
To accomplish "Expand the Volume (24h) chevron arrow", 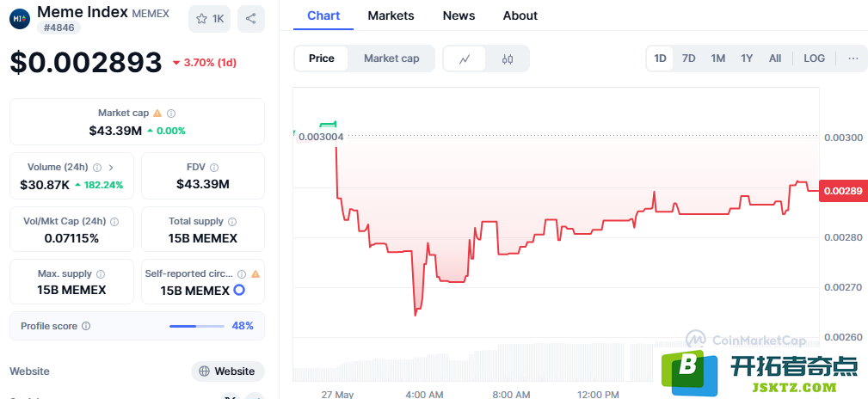I will click(x=111, y=167).
